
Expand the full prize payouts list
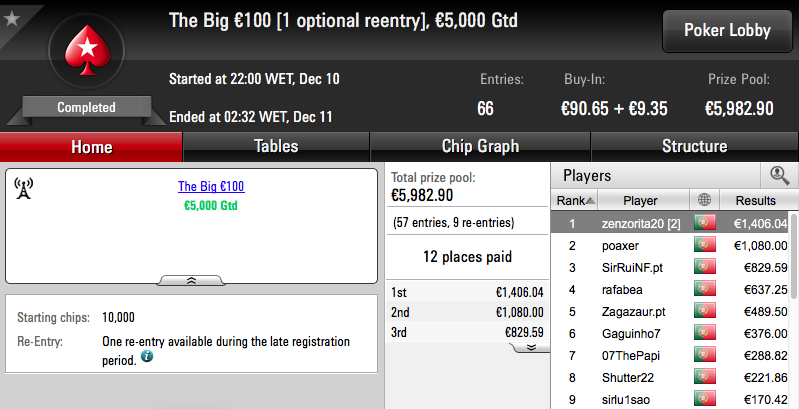tap(530, 347)
